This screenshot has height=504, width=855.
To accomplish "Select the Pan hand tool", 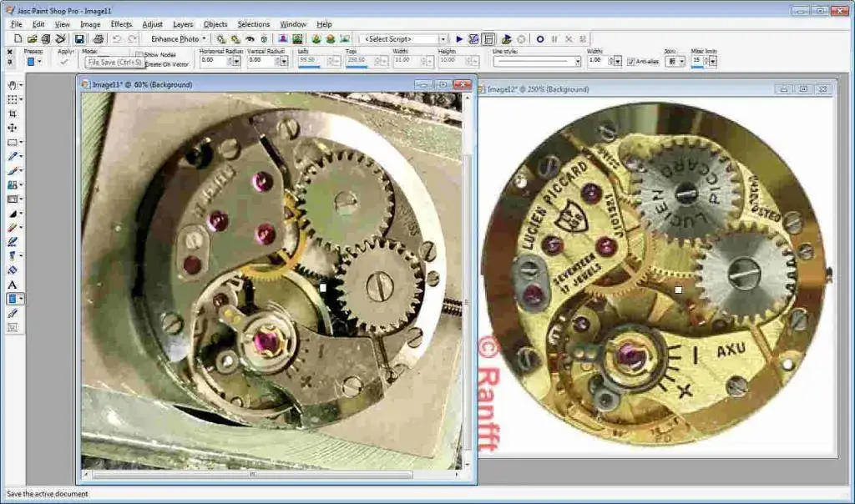I will (12, 85).
